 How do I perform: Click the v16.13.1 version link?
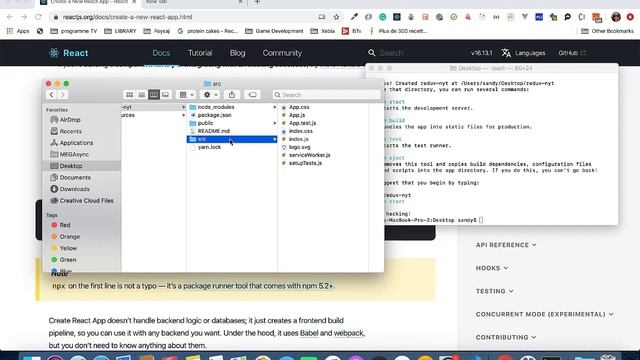point(482,53)
